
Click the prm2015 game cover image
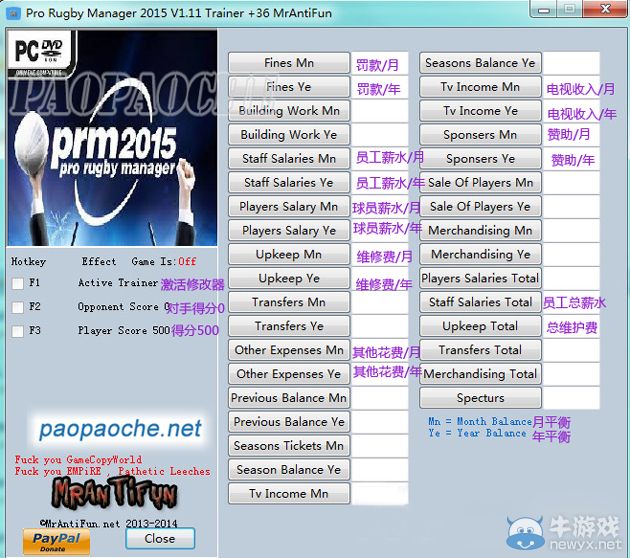pyautogui.click(x=112, y=138)
